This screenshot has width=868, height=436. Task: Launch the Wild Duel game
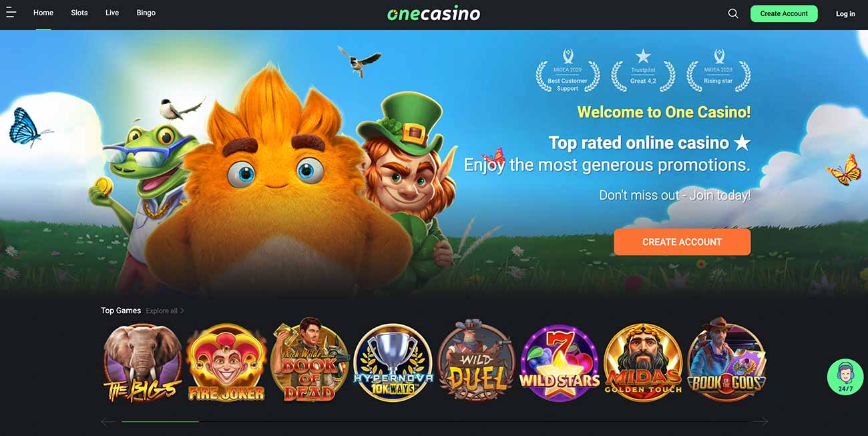(477, 362)
